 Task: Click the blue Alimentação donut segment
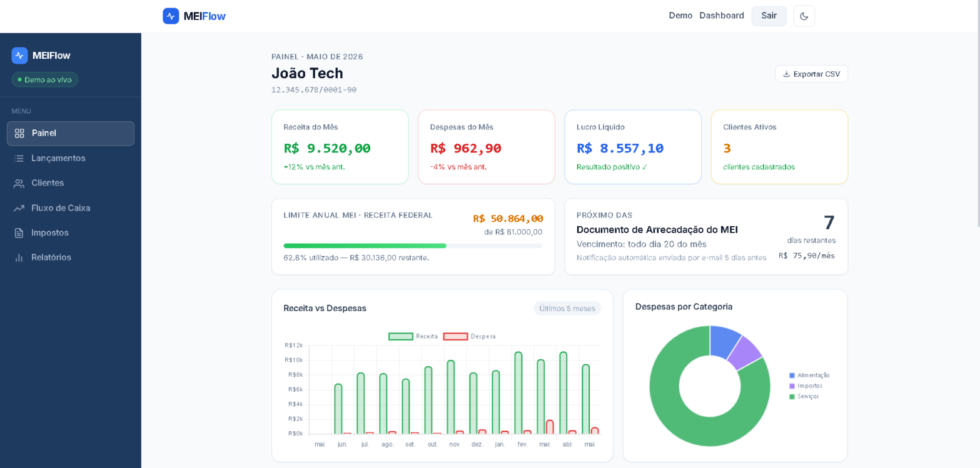[723, 341]
